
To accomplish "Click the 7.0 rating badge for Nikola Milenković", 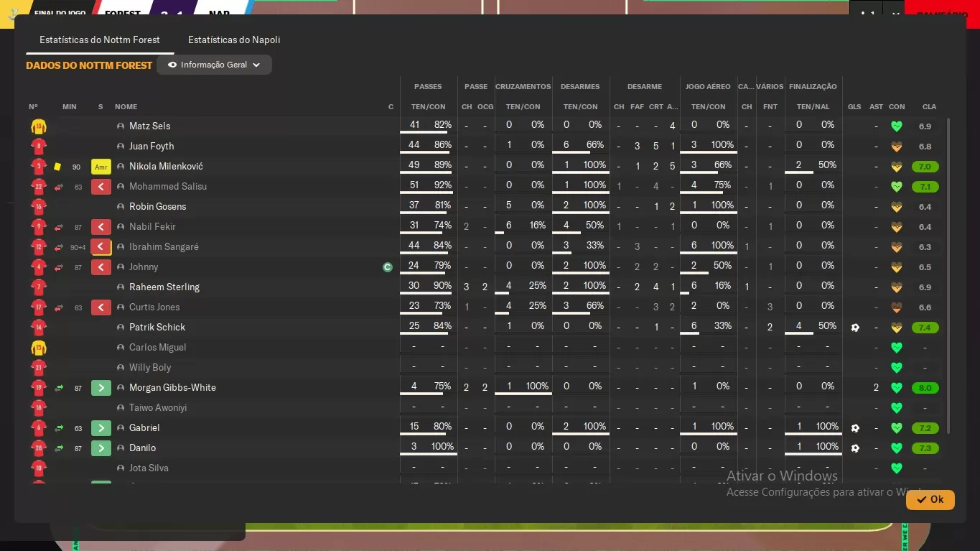I will pyautogui.click(x=925, y=167).
